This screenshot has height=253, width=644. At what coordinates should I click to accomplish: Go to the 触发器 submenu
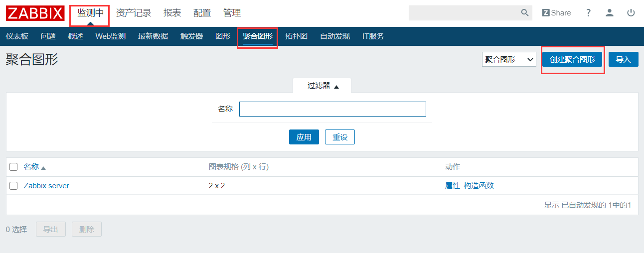pyautogui.click(x=191, y=36)
